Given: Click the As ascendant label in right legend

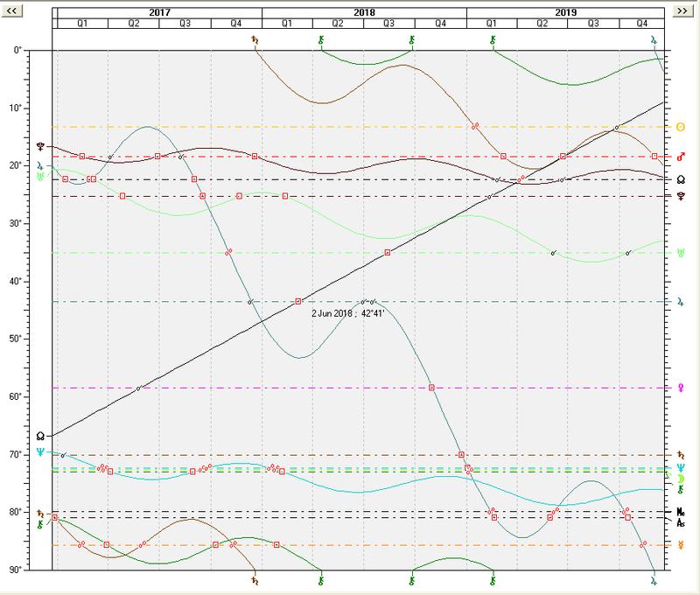Looking at the screenshot, I should 681,522.
